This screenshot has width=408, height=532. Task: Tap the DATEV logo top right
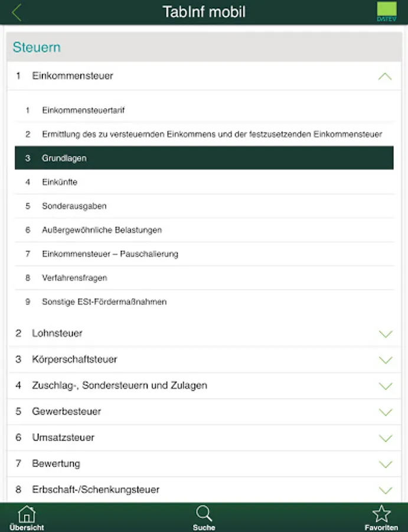click(387, 11)
